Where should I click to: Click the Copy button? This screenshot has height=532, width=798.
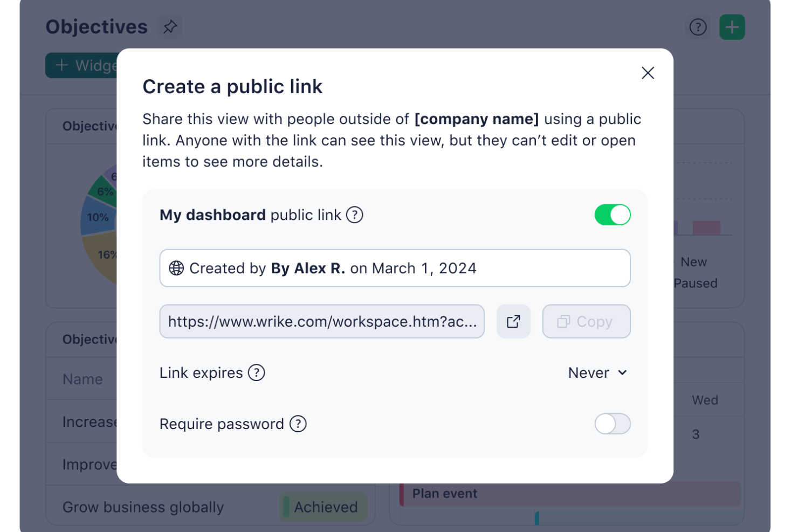pyautogui.click(x=586, y=321)
